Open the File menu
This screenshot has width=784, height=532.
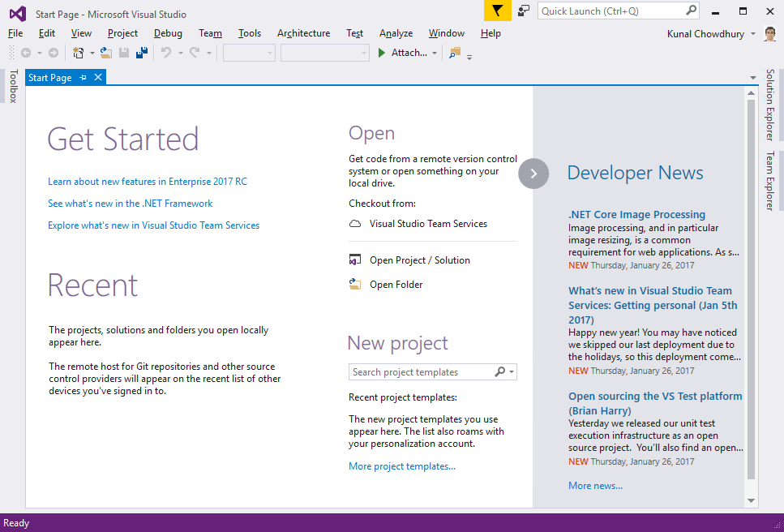coord(15,33)
